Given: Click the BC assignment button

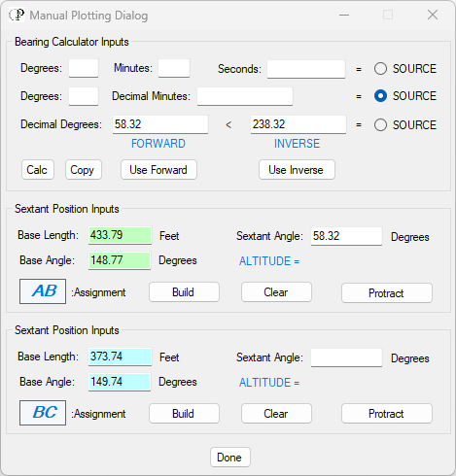Looking at the screenshot, I should [43, 413].
